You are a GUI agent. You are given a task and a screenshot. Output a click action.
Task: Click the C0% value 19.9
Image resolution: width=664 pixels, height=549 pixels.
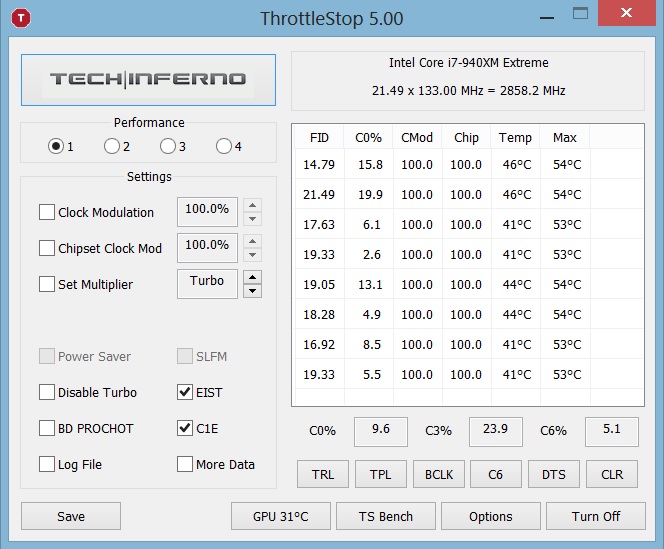(x=371, y=194)
